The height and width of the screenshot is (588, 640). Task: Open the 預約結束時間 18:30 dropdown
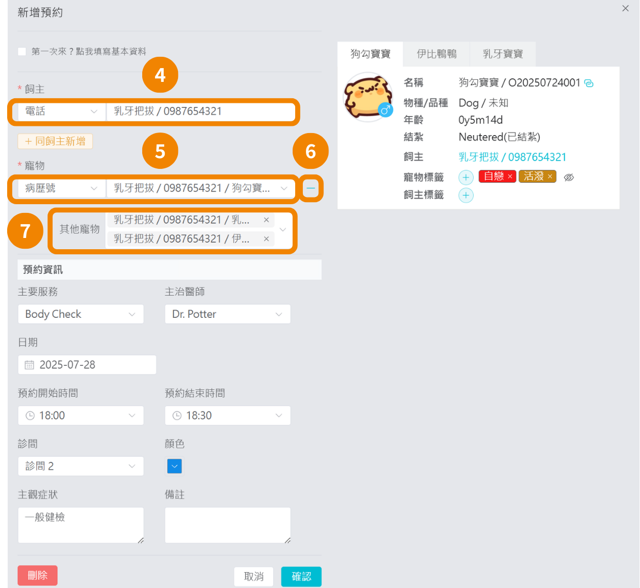(227, 415)
